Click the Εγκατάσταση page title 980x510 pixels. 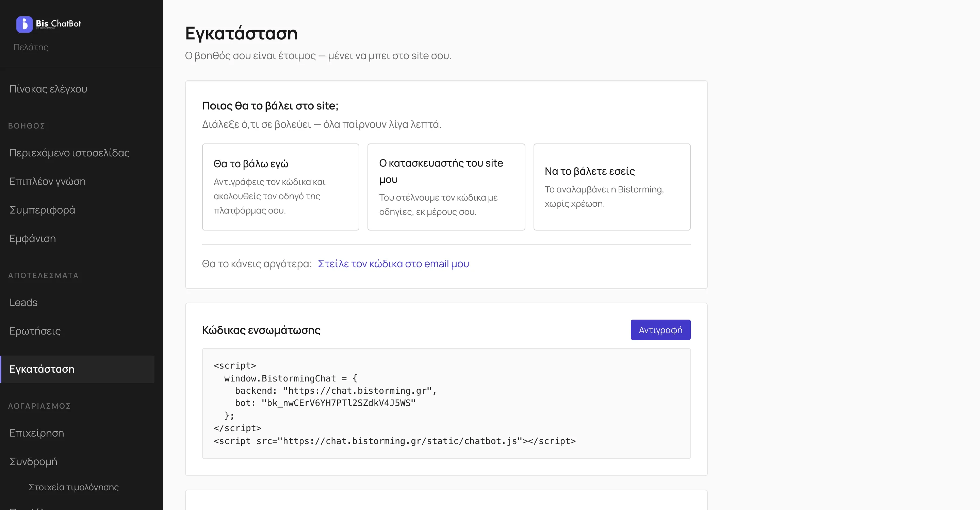(241, 33)
